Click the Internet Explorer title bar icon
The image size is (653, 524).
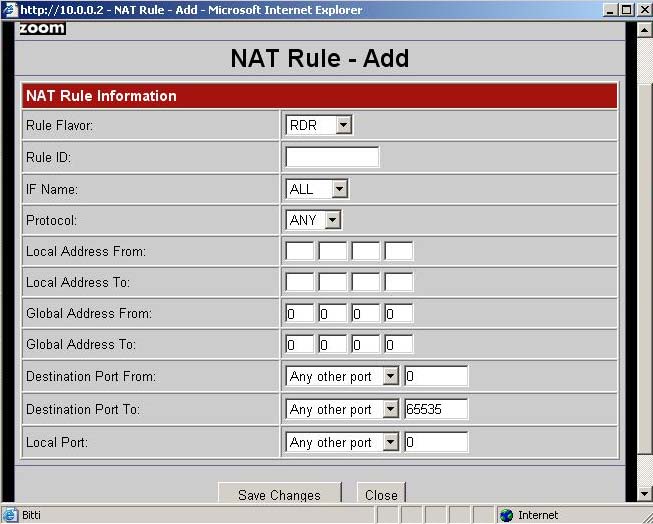click(x=10, y=10)
